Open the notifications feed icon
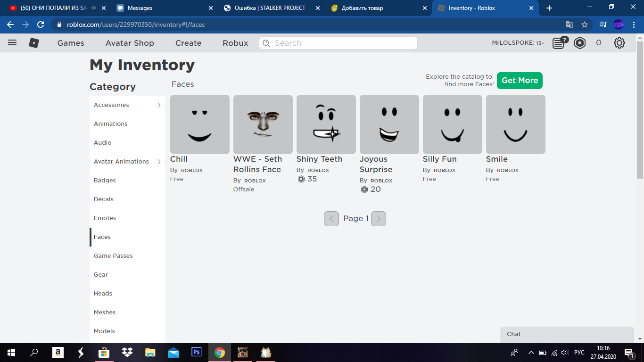This screenshot has height=362, width=644. click(x=559, y=43)
